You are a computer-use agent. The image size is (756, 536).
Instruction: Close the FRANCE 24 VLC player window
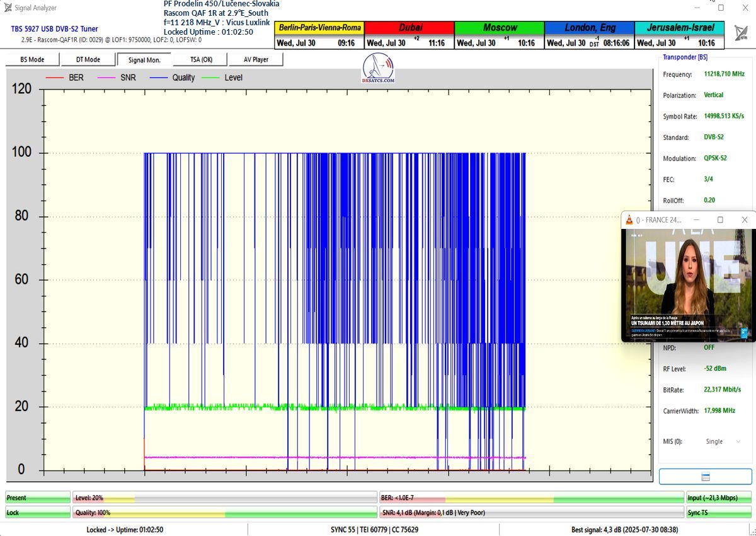click(x=744, y=220)
